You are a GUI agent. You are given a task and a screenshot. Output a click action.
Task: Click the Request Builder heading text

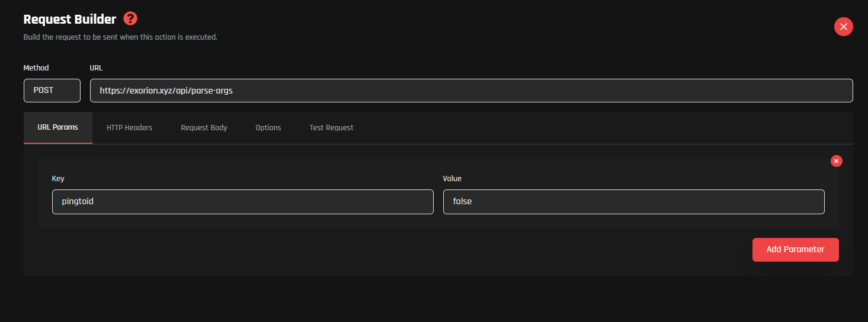click(70, 19)
